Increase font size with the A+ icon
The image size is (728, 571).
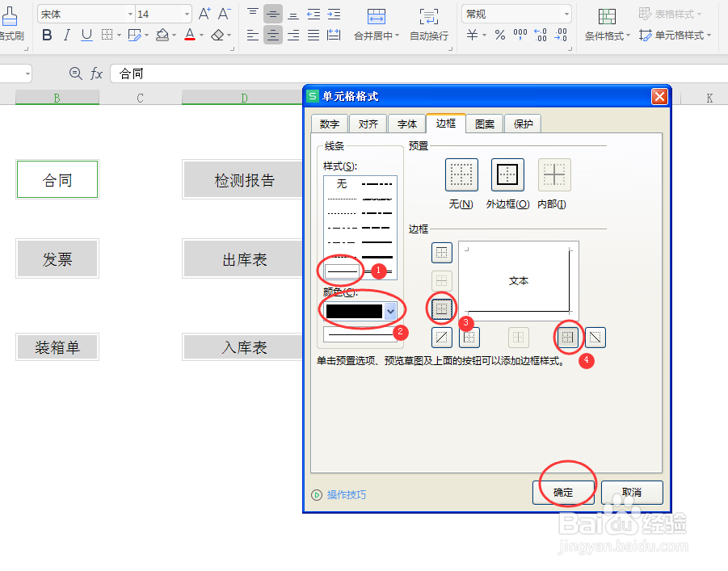(204, 14)
